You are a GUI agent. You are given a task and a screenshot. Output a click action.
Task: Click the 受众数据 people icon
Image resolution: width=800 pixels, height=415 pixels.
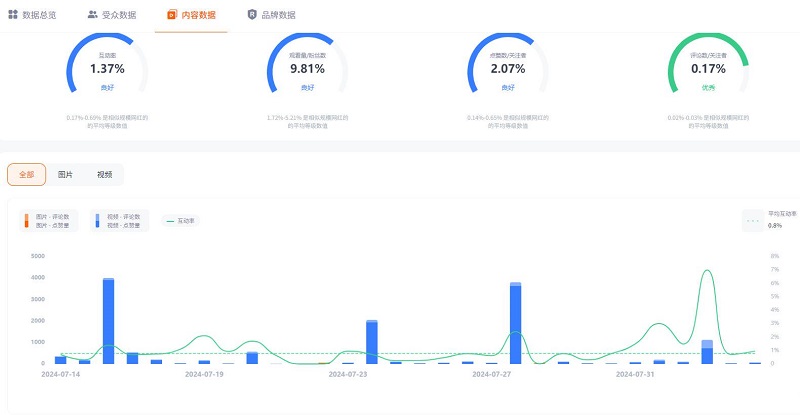click(93, 15)
